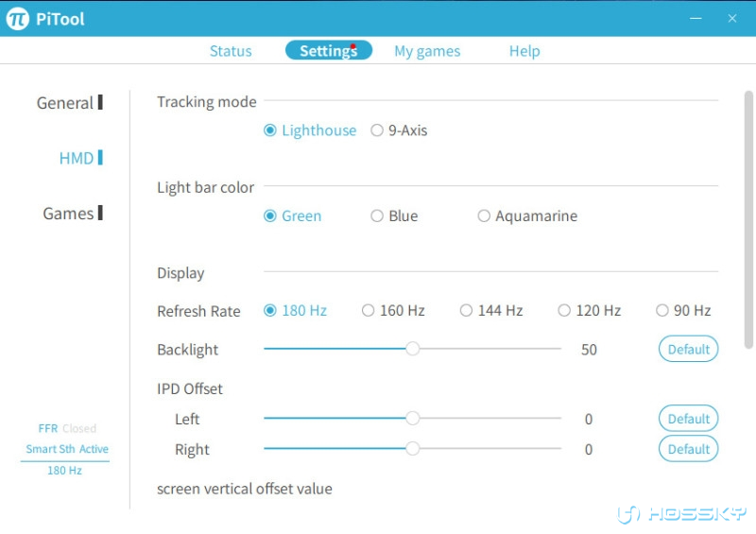Open the Status tab
Image resolution: width=756 pixels, height=534 pixels.
coord(231,51)
